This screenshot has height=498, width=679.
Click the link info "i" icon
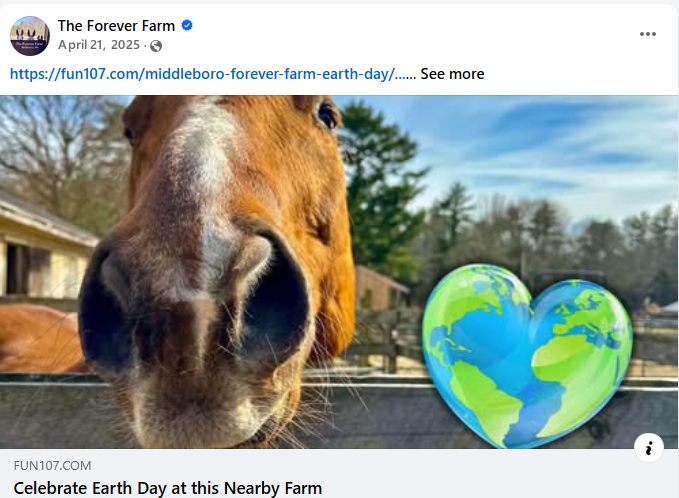[648, 448]
